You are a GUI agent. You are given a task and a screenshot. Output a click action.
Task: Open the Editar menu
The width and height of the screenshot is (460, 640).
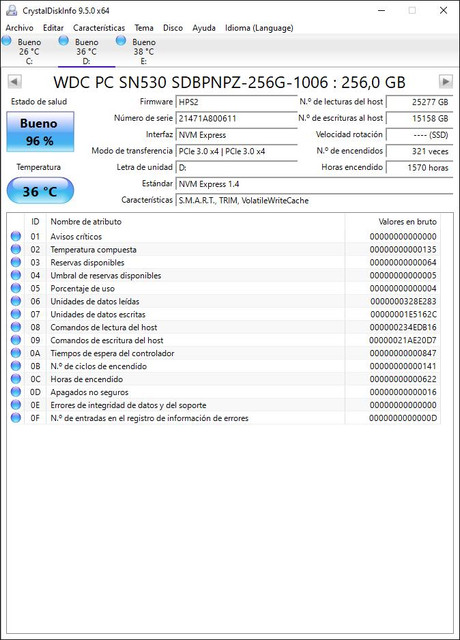(x=53, y=28)
